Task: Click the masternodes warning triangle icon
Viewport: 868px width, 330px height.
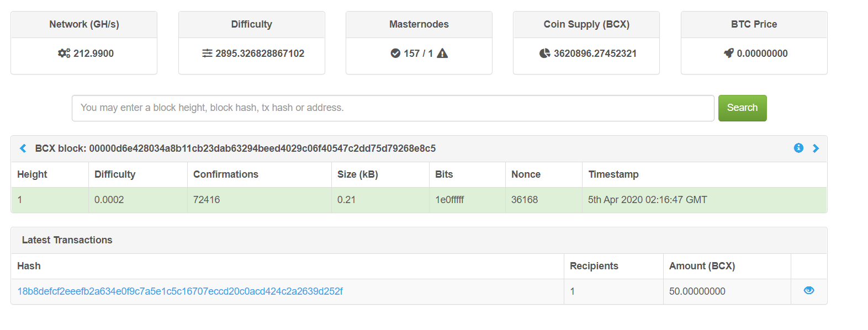Action: 442,54
